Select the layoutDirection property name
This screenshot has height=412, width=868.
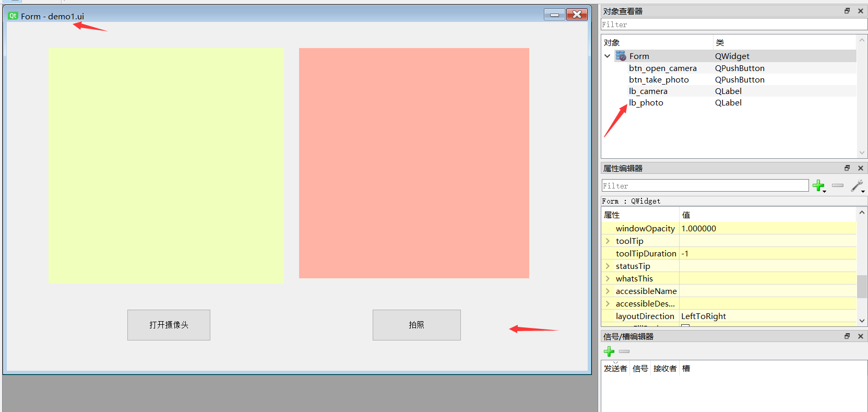coord(645,316)
